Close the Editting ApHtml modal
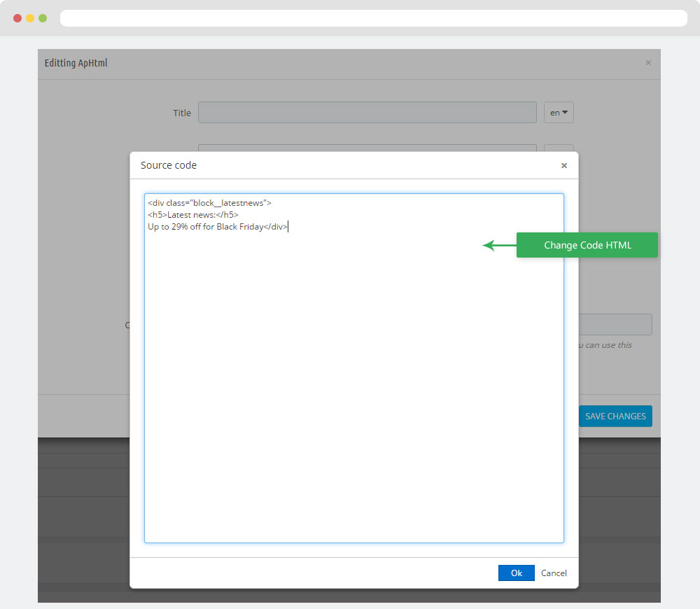The image size is (700, 609). click(x=648, y=63)
